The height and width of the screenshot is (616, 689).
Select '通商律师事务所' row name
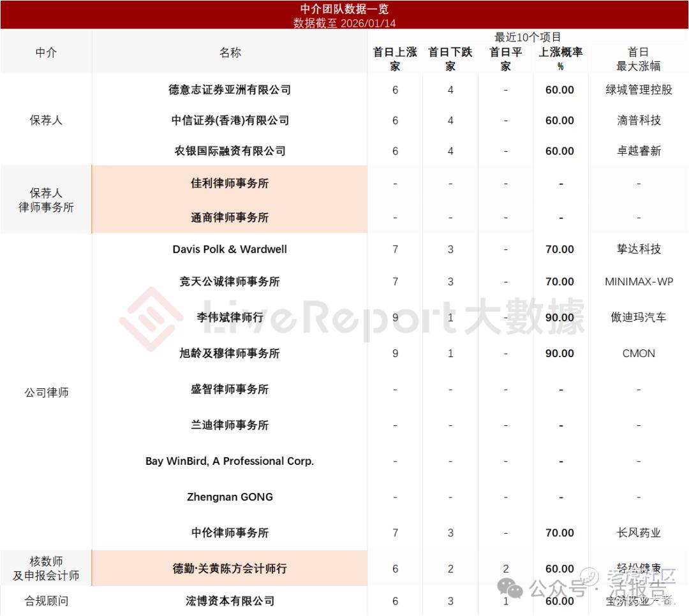pyautogui.click(x=230, y=217)
